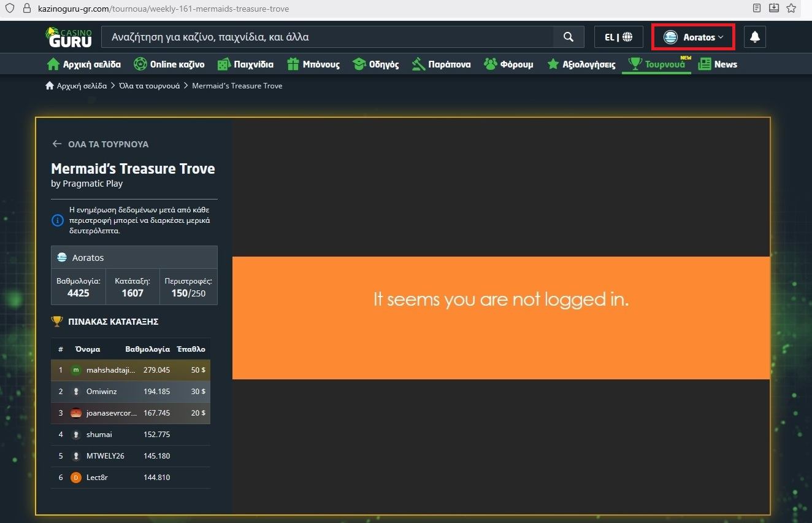Click the browser reader view icon
812x523 pixels.
(757, 9)
